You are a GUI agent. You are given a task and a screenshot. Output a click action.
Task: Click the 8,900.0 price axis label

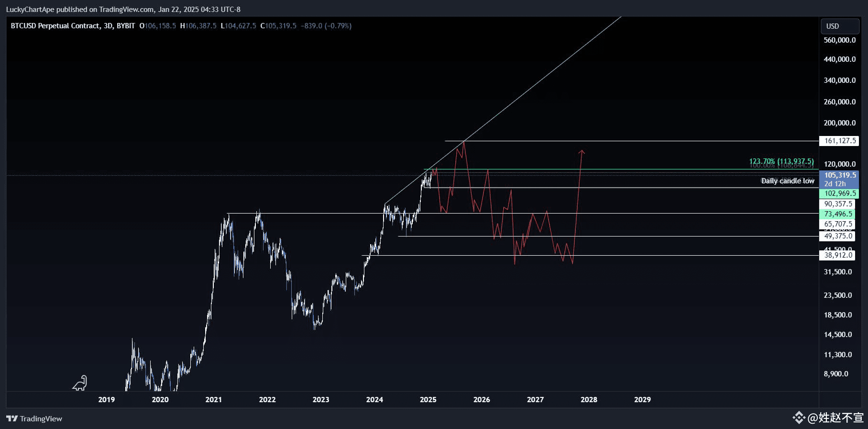coord(836,374)
